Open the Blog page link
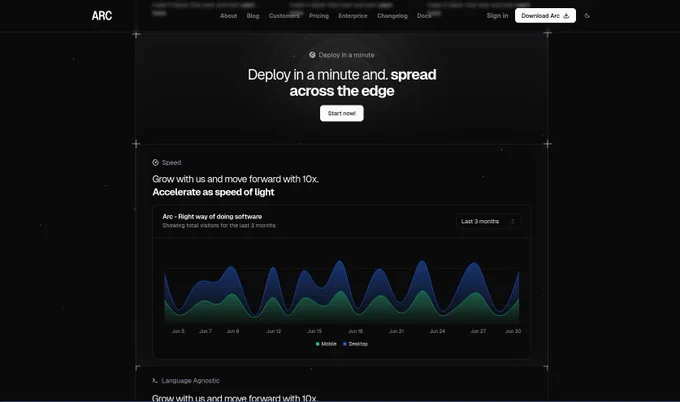The height and width of the screenshot is (402, 680). [253, 16]
